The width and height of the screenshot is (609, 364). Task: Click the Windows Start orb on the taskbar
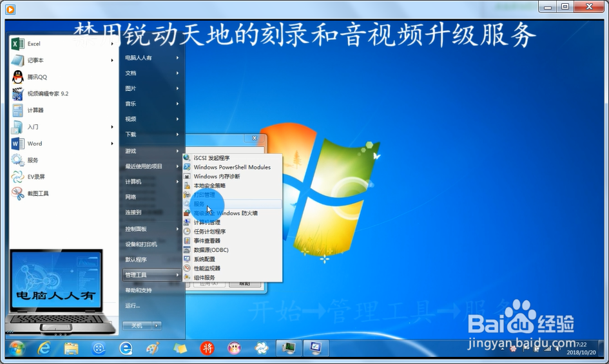point(17,349)
